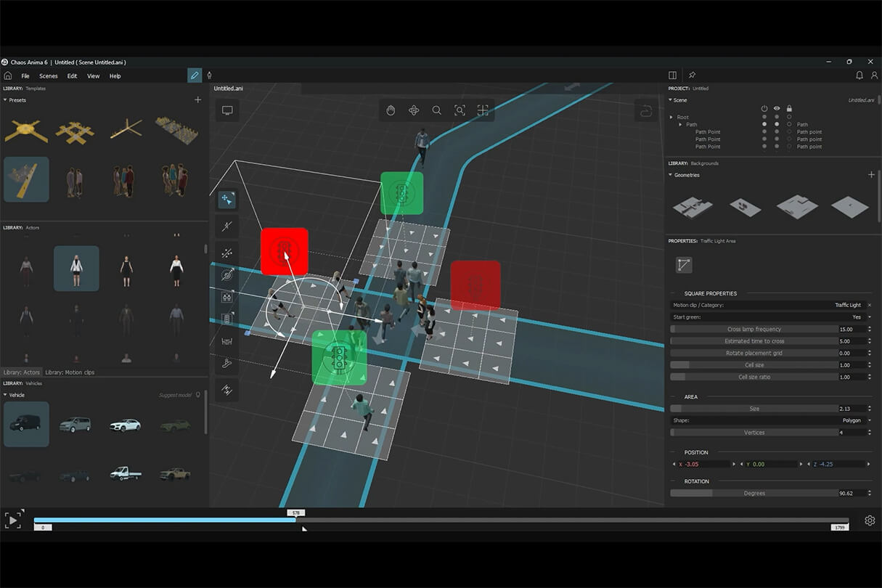Click the play button on timeline
This screenshot has width=882, height=588.
(13, 520)
